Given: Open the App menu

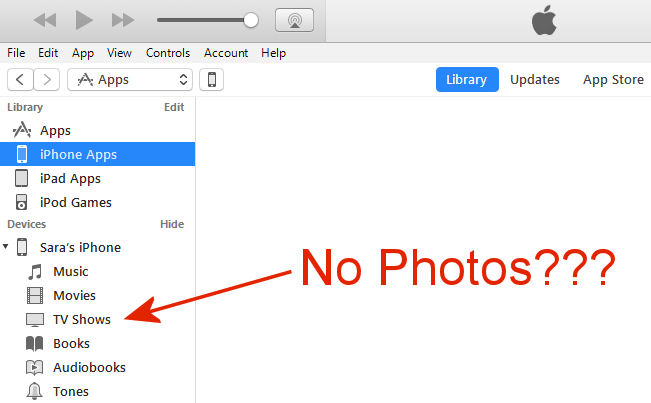Looking at the screenshot, I should [83, 53].
